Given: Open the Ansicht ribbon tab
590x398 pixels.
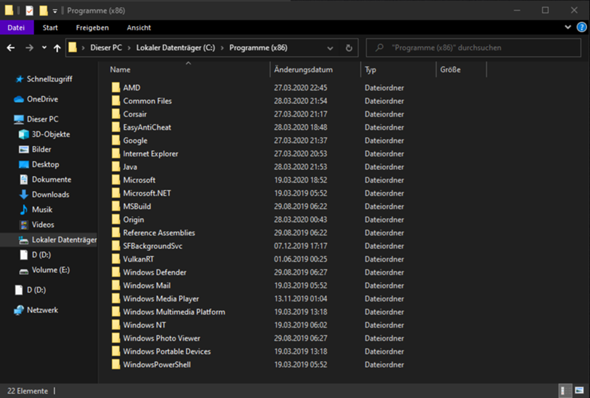Looking at the screenshot, I should (139, 27).
